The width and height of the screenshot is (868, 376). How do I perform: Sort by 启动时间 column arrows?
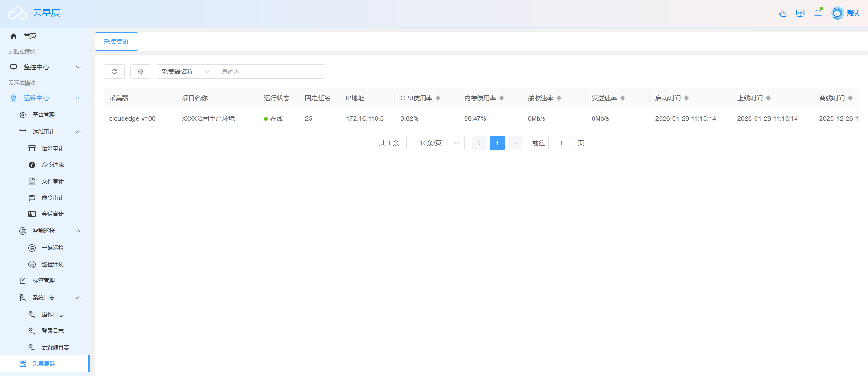coord(686,98)
